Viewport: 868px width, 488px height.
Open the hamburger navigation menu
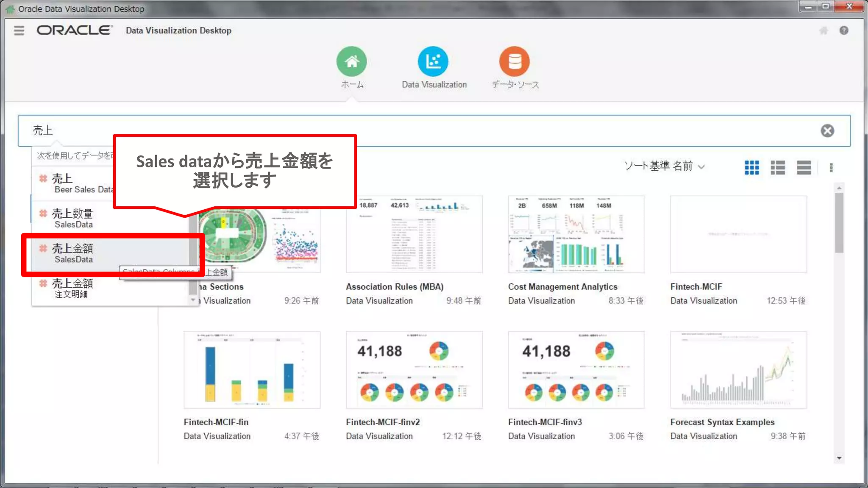19,30
